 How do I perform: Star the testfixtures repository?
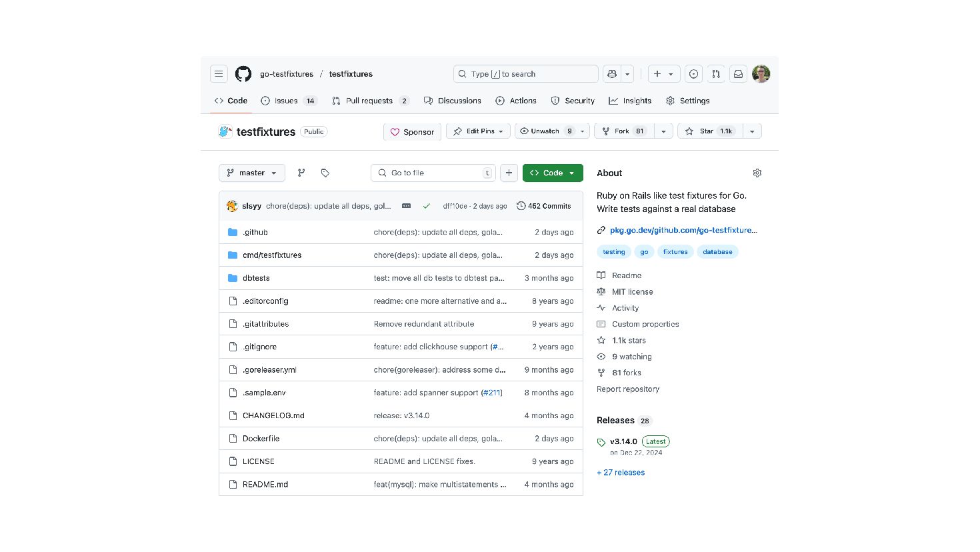(709, 131)
